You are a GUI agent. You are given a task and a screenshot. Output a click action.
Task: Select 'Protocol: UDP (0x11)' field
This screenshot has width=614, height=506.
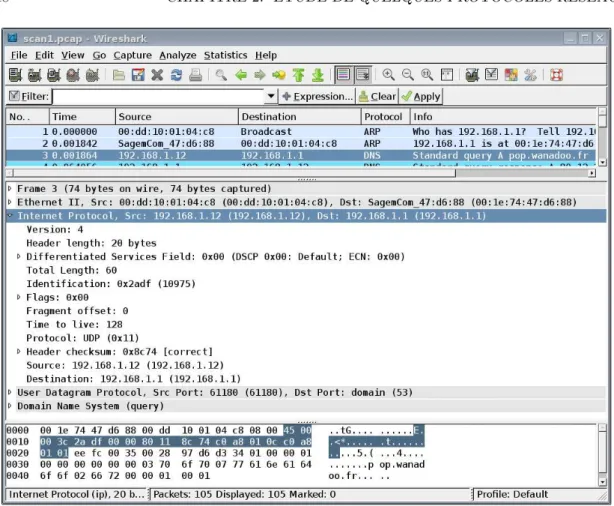pyautogui.click(x=83, y=338)
